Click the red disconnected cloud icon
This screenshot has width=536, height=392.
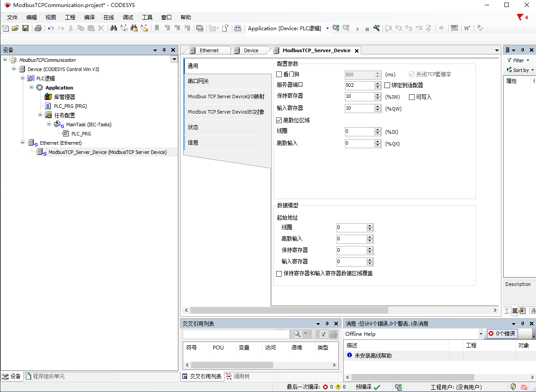pyautogui.click(x=524, y=387)
